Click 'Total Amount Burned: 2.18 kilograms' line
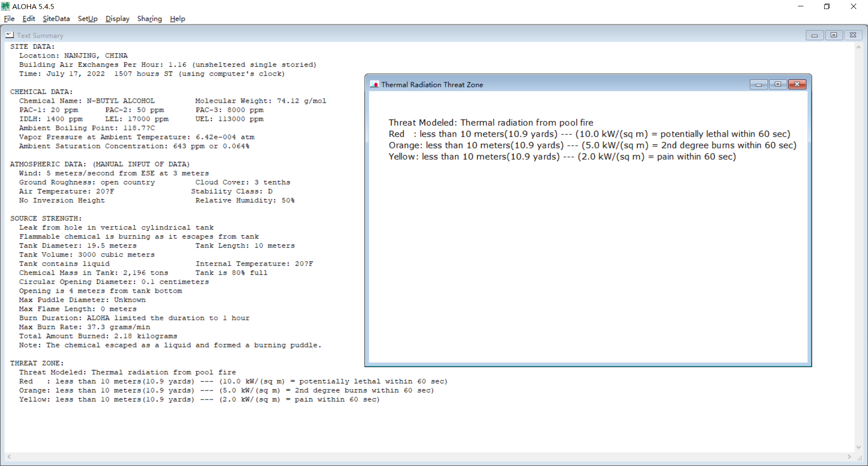This screenshot has height=466, width=868. [98, 336]
